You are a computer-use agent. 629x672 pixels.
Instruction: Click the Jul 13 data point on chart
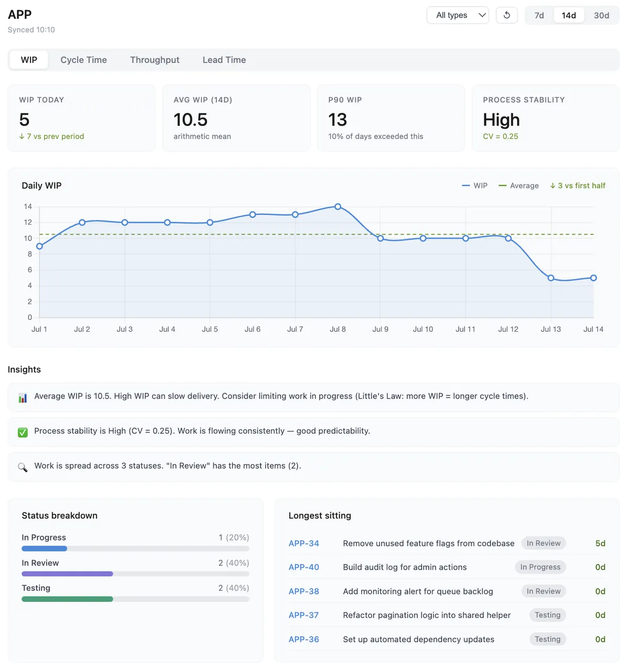pos(551,278)
